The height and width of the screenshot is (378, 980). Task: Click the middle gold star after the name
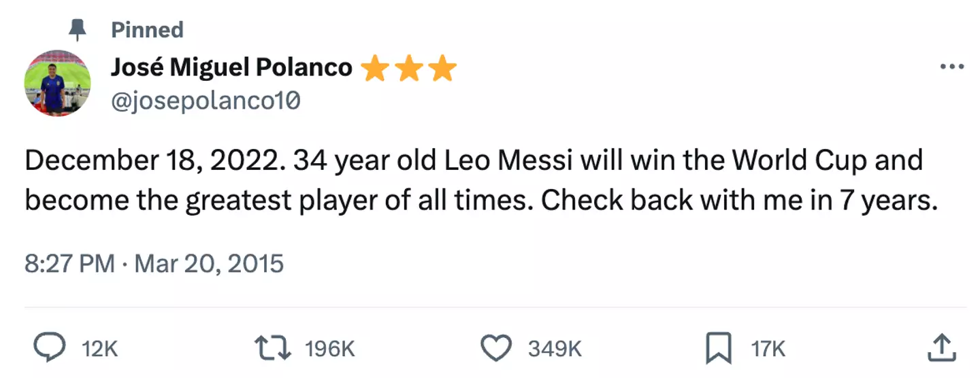pyautogui.click(x=408, y=68)
